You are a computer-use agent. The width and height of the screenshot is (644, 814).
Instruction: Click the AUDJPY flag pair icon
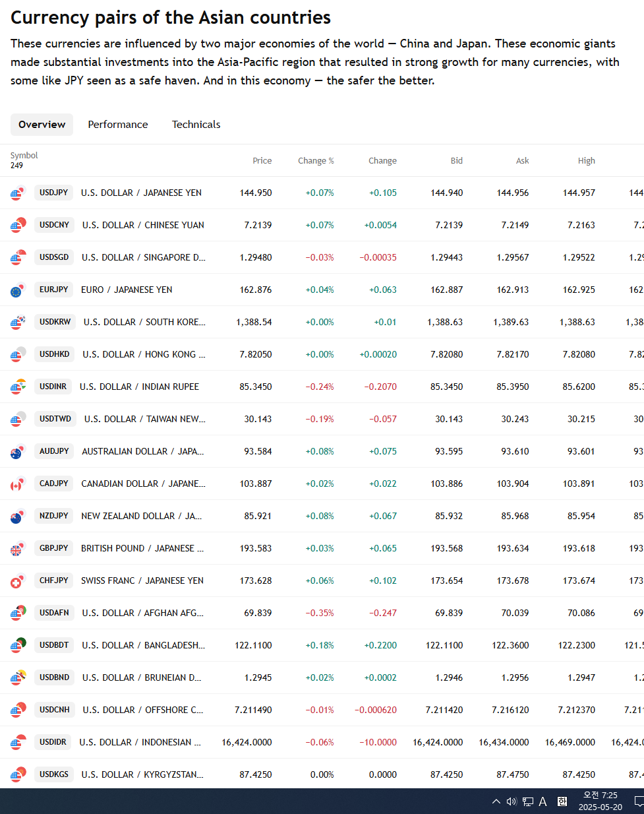[x=18, y=452]
